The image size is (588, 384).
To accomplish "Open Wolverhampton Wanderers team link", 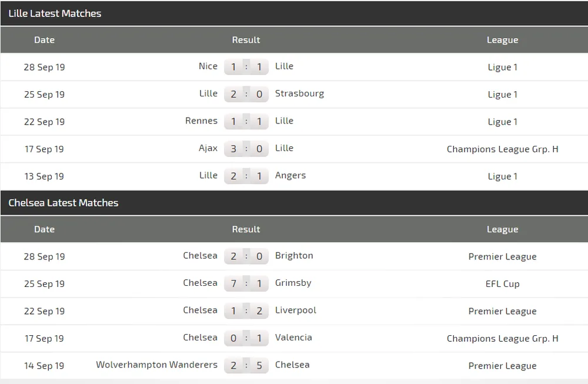I will pos(156,365).
